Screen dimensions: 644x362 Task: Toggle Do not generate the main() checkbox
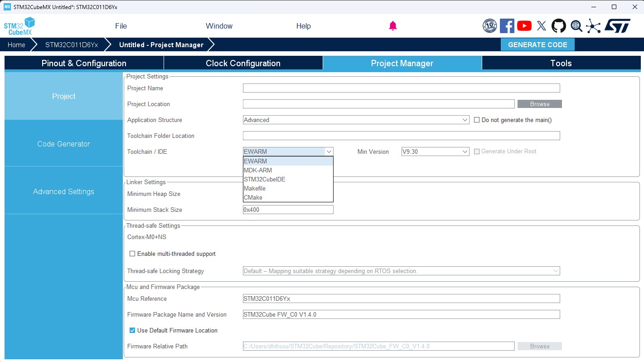(477, 120)
